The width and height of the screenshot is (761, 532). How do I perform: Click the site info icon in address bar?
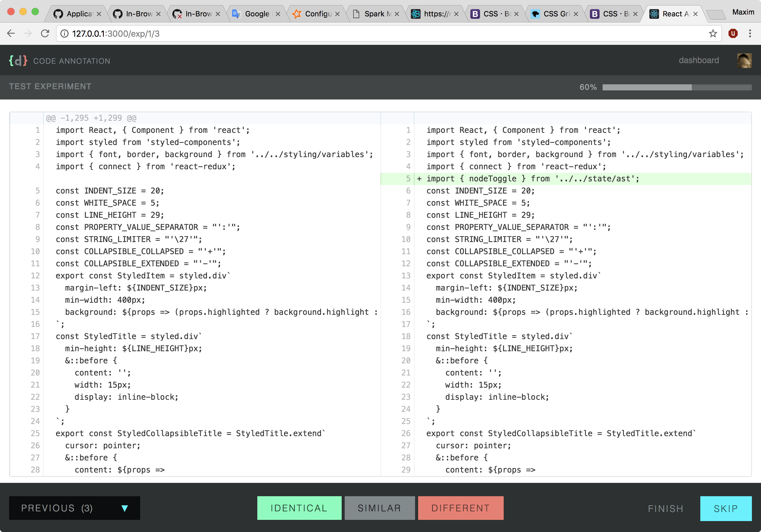point(64,33)
